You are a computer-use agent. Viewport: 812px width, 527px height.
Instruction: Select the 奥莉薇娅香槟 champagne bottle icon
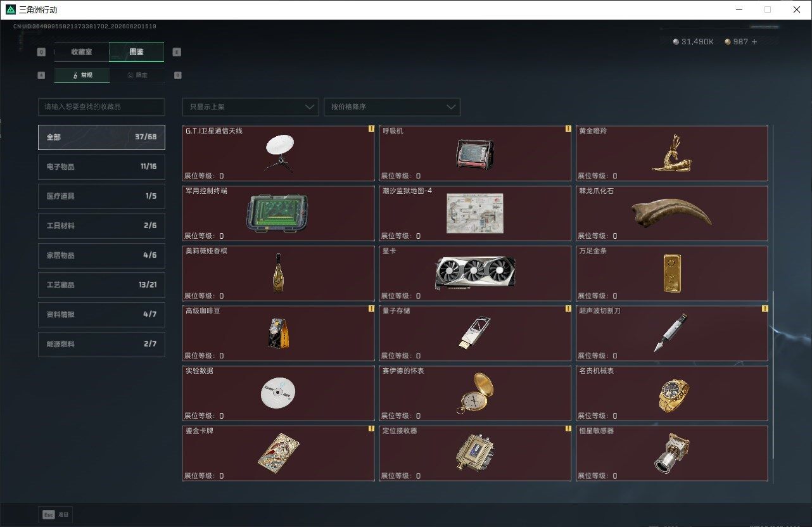click(x=277, y=273)
